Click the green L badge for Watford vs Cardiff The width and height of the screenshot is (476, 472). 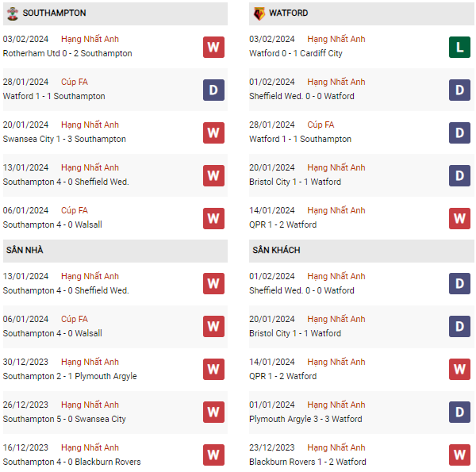[459, 48]
